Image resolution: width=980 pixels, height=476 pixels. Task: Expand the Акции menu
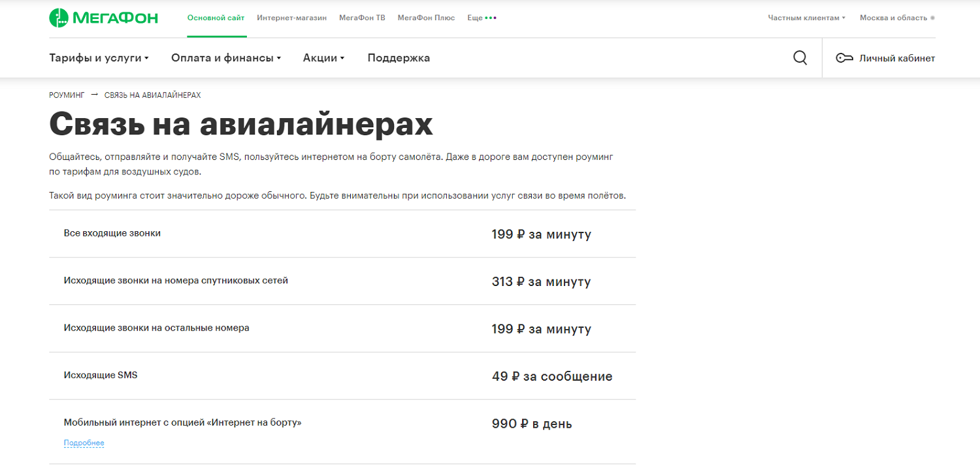[x=323, y=58]
